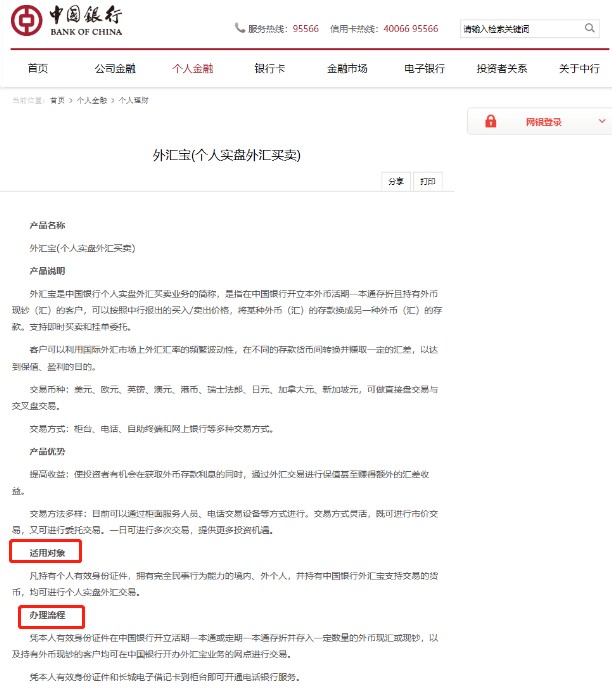Viewport: 612px width, 690px height.
Task: Click the phone icon beside 服务热线
Action: (240, 28)
